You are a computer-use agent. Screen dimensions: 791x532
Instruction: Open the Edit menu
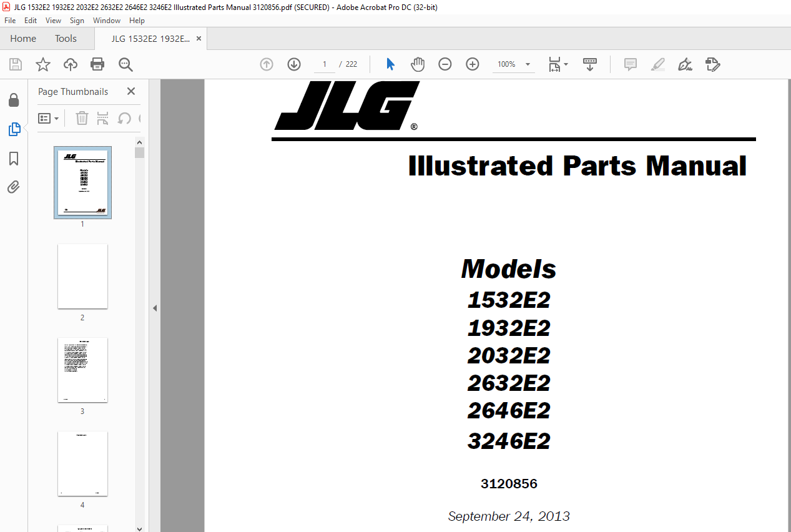click(x=30, y=21)
